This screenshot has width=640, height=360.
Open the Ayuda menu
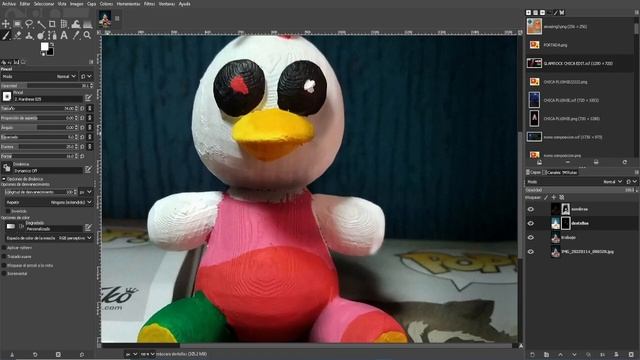[184, 4]
